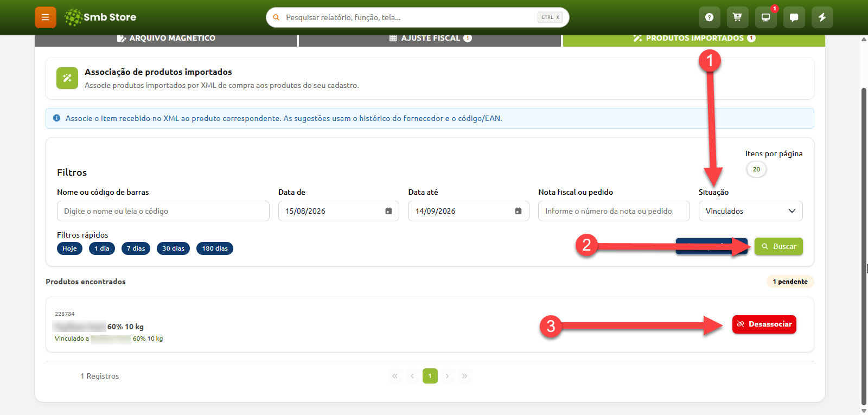Open calendar picker for Data de
This screenshot has height=415, width=868.
coord(388,211)
